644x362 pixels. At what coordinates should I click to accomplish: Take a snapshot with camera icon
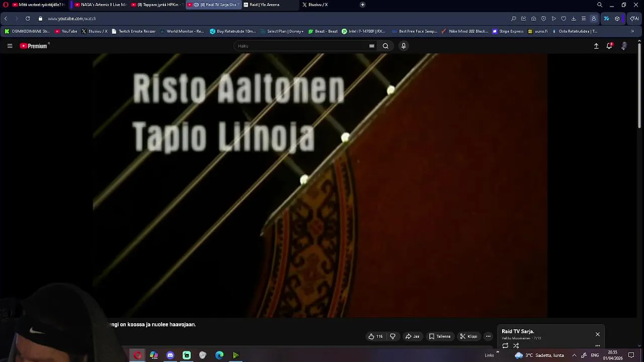point(534,19)
